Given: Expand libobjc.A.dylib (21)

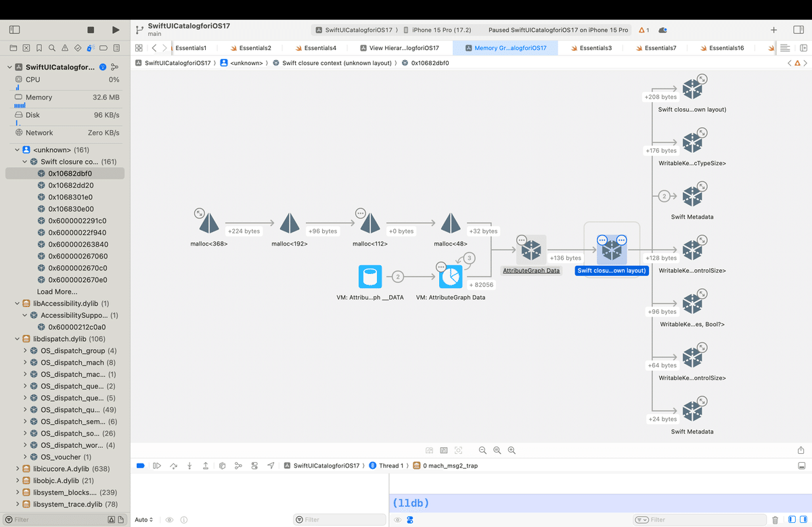Looking at the screenshot, I should 18,480.
